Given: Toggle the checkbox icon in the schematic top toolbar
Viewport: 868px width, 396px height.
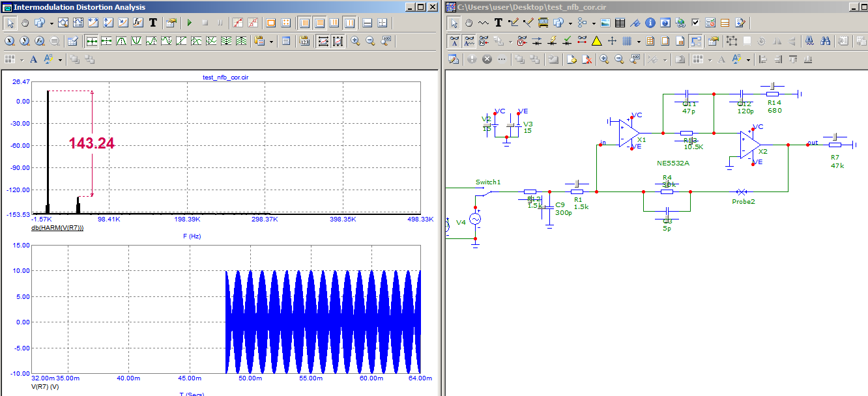Looking at the screenshot, I should pyautogui.click(x=695, y=23).
